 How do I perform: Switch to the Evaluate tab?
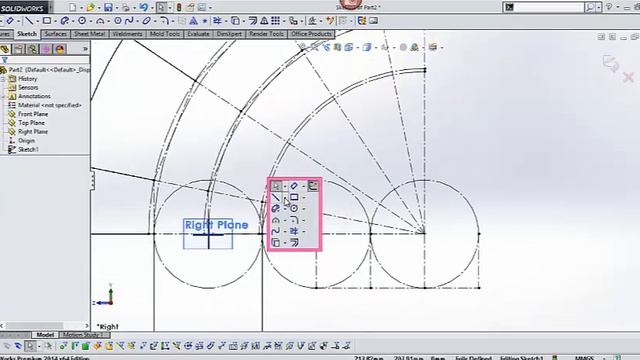tap(198, 34)
